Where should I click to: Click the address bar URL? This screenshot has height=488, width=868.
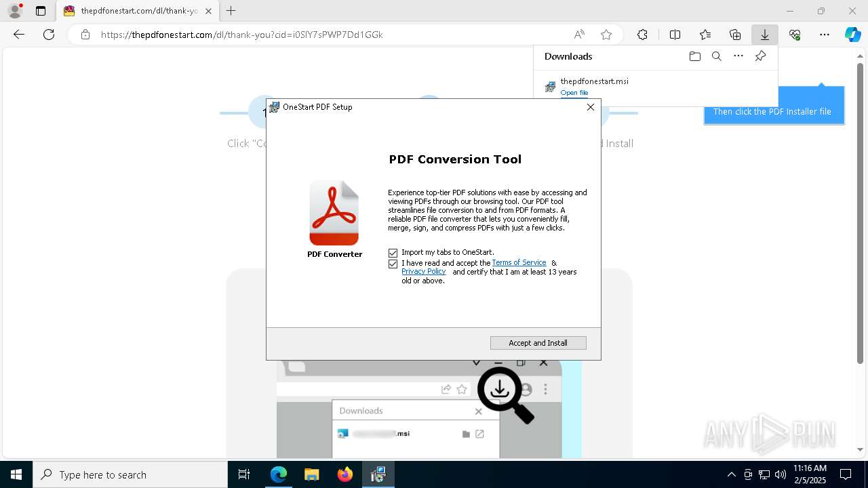point(242,35)
